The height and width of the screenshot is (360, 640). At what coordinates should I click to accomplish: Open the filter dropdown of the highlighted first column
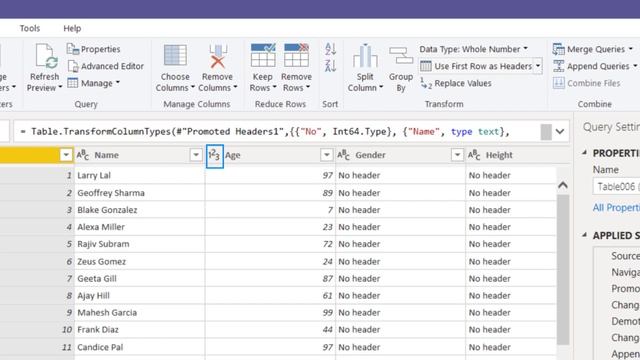(66, 155)
